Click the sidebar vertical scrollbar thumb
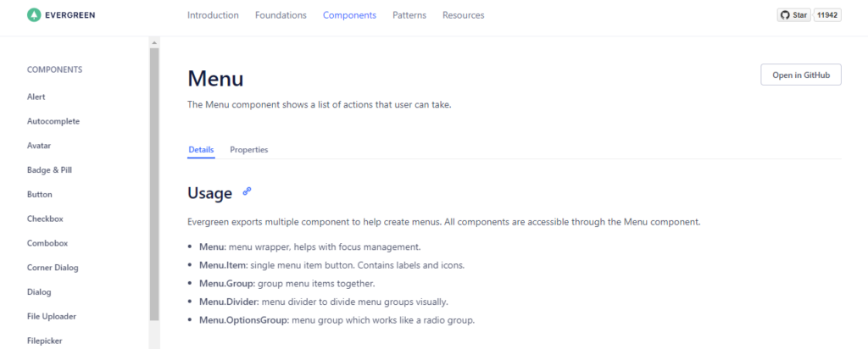This screenshot has height=349, width=868. coord(154,184)
